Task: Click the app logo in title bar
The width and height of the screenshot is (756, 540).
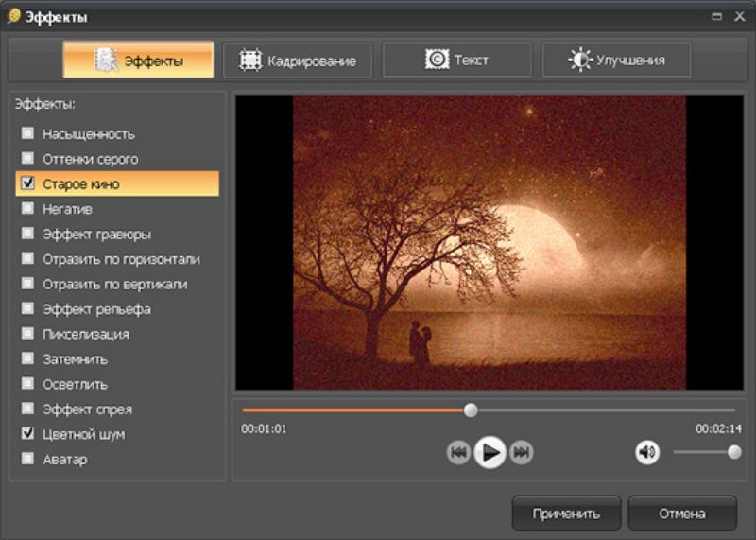Action: pos(14,16)
